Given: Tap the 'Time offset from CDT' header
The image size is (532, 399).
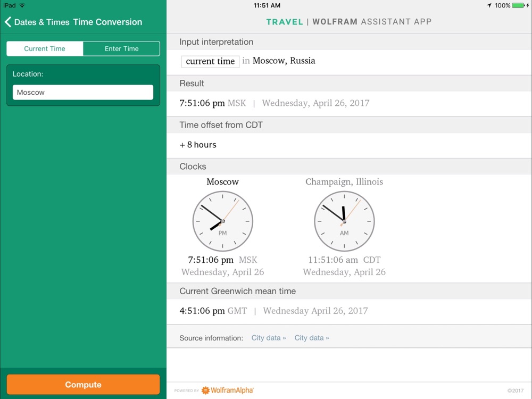Looking at the screenshot, I should (x=221, y=125).
